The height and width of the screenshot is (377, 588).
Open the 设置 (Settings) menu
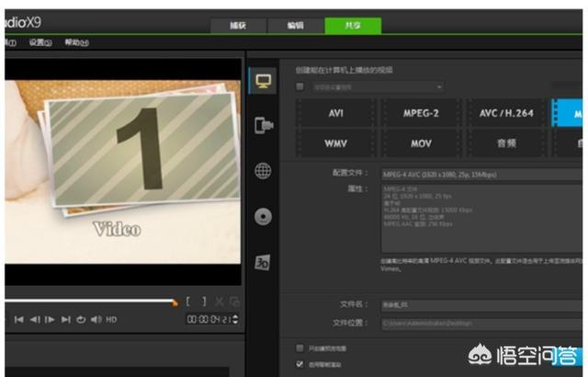[x=40, y=42]
